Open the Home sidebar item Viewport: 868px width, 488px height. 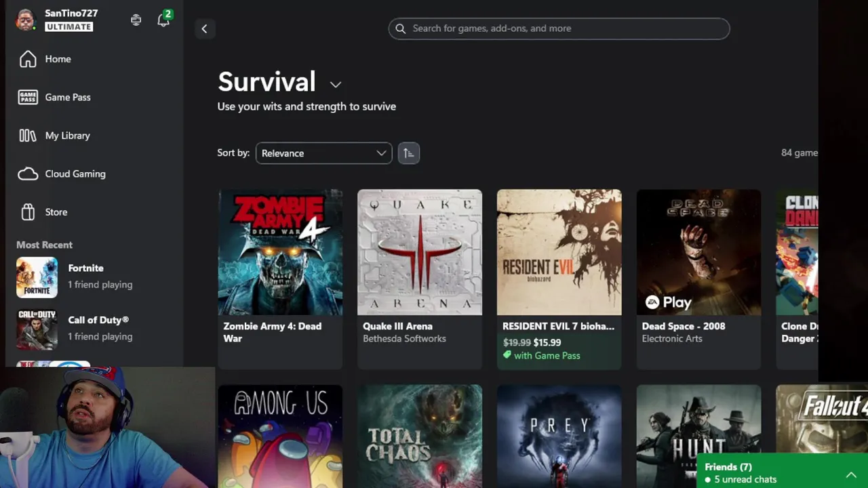click(94, 59)
